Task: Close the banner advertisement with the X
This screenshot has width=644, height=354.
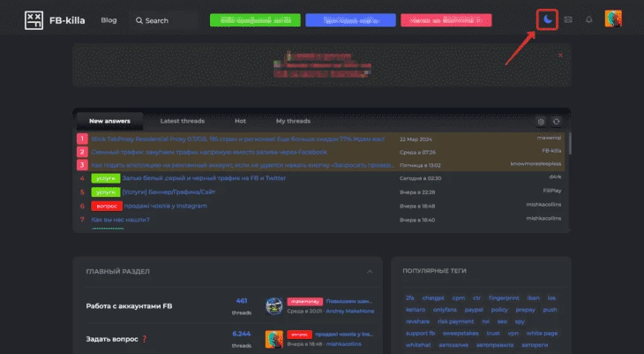Action: pos(560,55)
